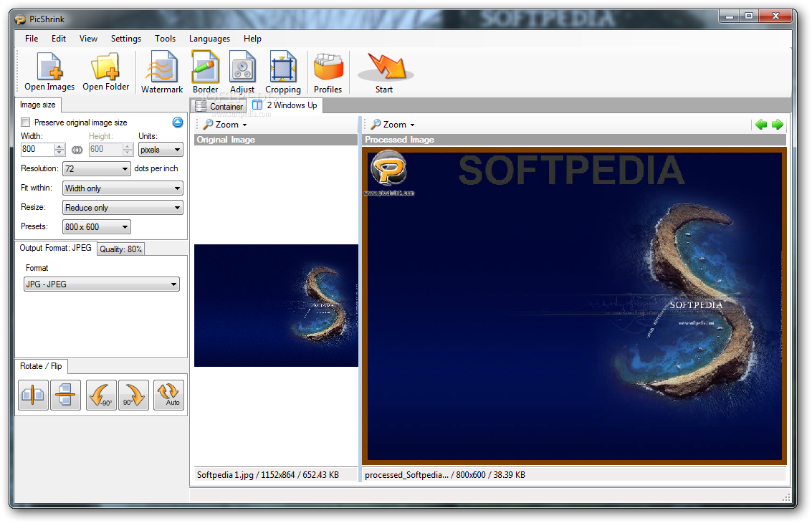Click the Height input field
The width and height of the screenshot is (812, 523).
coord(105,149)
